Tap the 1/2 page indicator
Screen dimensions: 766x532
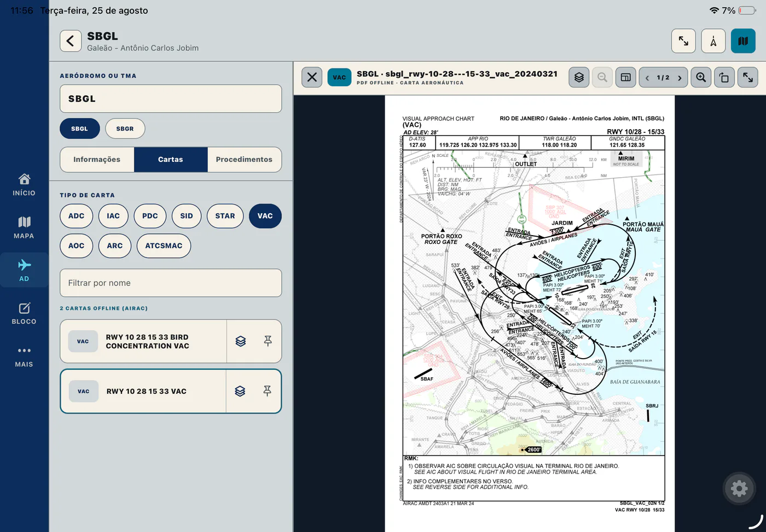coord(663,78)
